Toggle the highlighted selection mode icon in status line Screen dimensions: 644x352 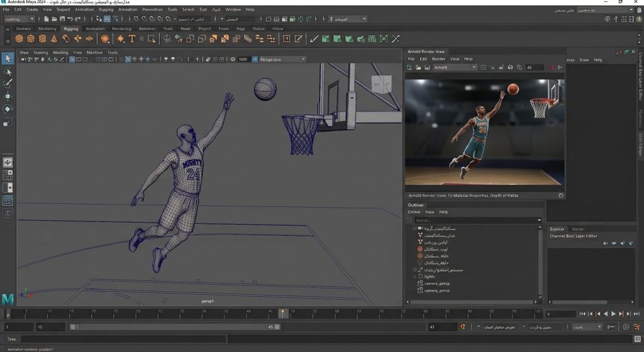click(107, 19)
